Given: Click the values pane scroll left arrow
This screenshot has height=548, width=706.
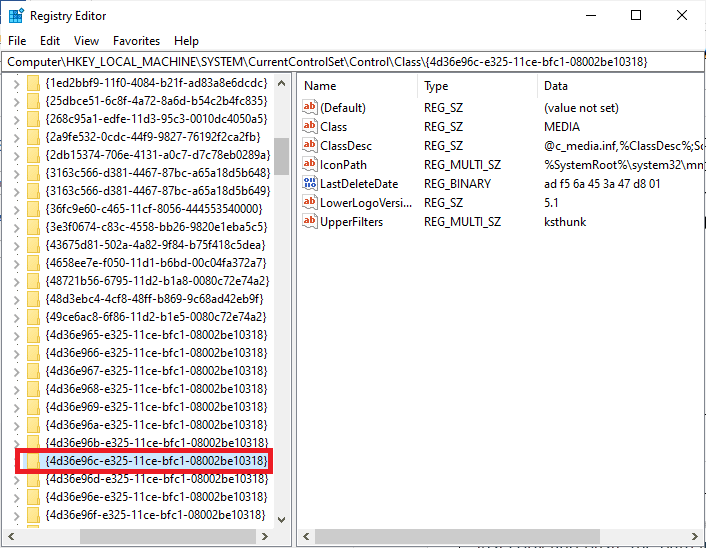Looking at the screenshot, I should 306,536.
